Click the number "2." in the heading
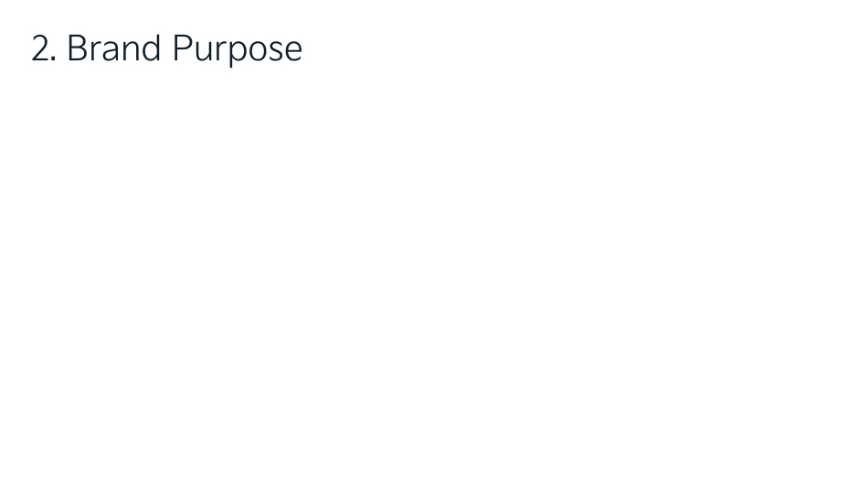868x489 pixels. 44,48
